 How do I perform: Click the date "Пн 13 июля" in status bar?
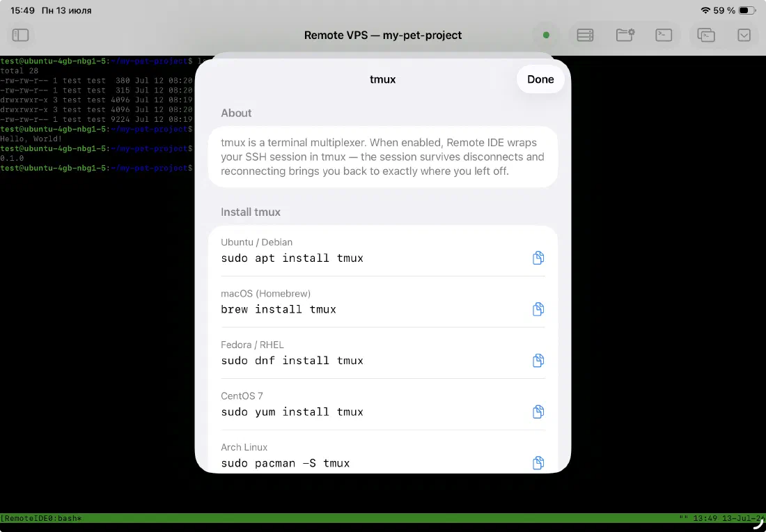pyautogui.click(x=66, y=10)
